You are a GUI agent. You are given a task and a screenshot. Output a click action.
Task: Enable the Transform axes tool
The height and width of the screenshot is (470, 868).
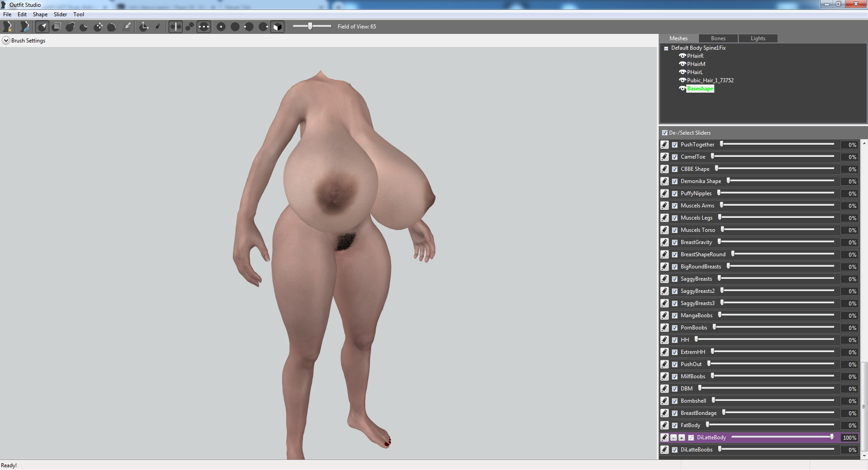(144, 27)
